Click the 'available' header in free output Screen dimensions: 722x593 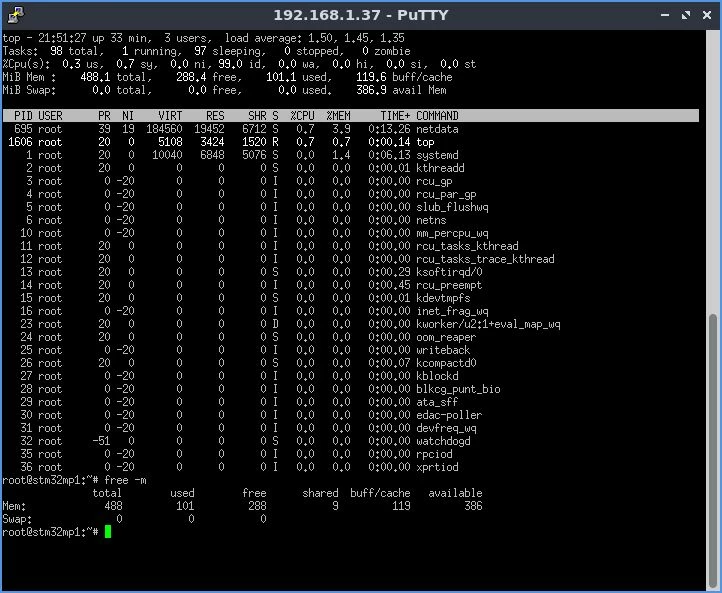(455, 493)
